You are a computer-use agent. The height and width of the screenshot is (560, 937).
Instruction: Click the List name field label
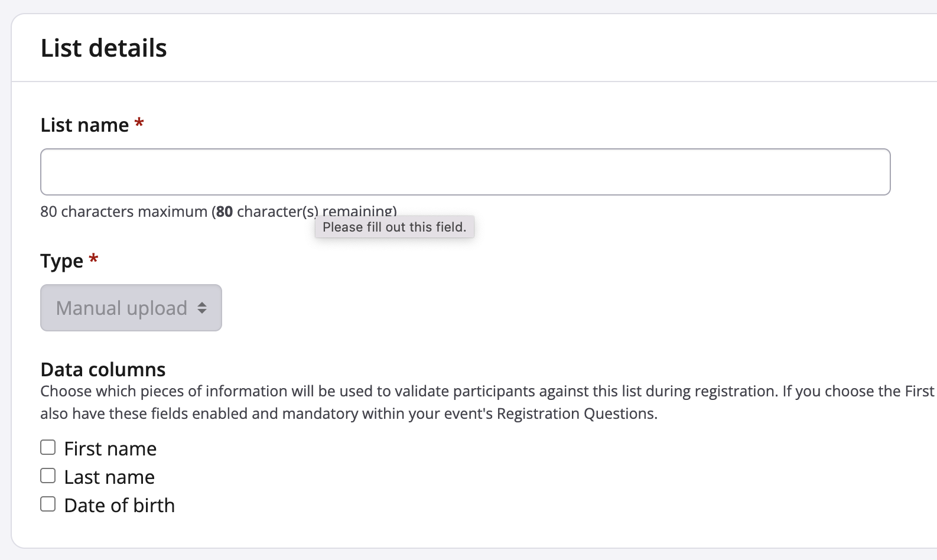tap(84, 125)
